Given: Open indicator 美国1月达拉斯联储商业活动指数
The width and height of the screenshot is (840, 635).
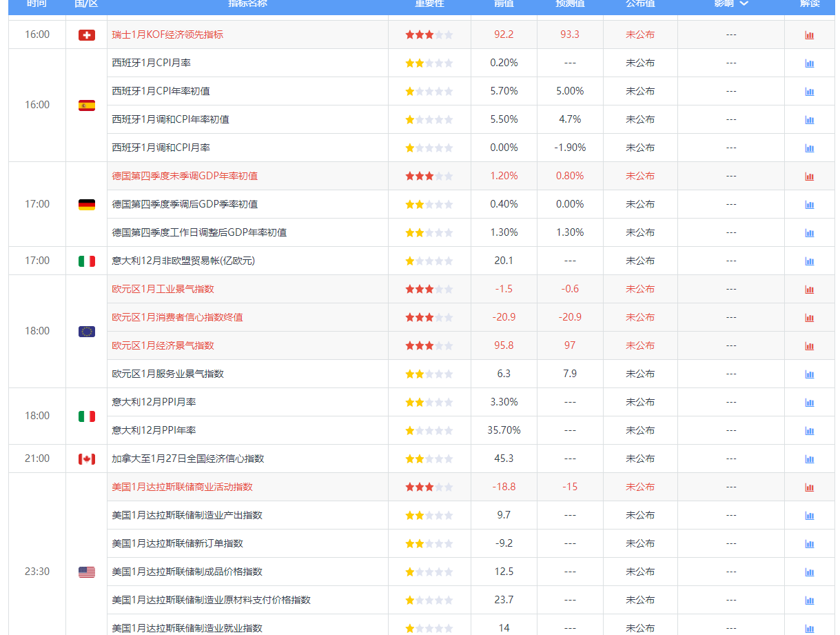Looking at the screenshot, I should point(182,487).
